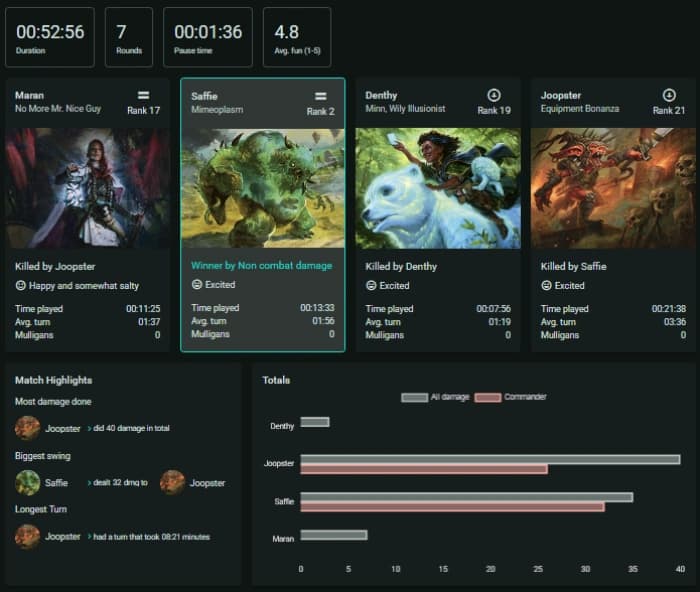Click deck name 'No More Mr. Nice Guy'
700x592 pixels.
pyautogui.click(x=58, y=108)
